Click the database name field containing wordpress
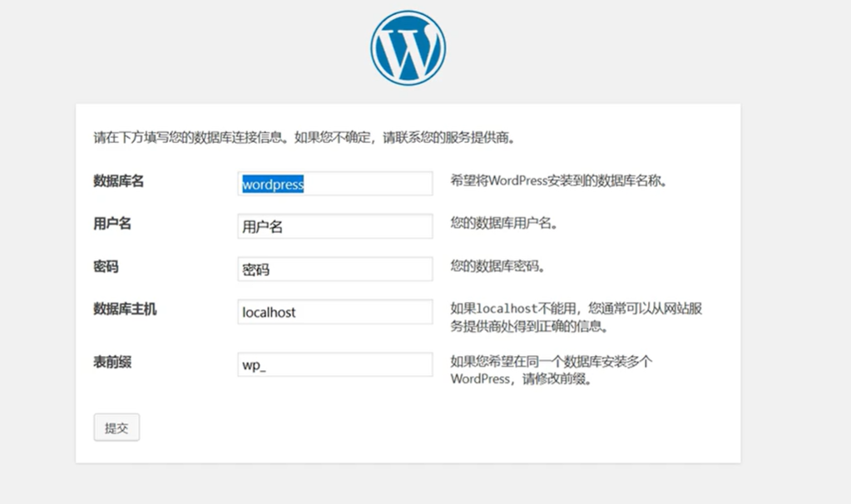Screen dimensions: 851x504 [335, 183]
